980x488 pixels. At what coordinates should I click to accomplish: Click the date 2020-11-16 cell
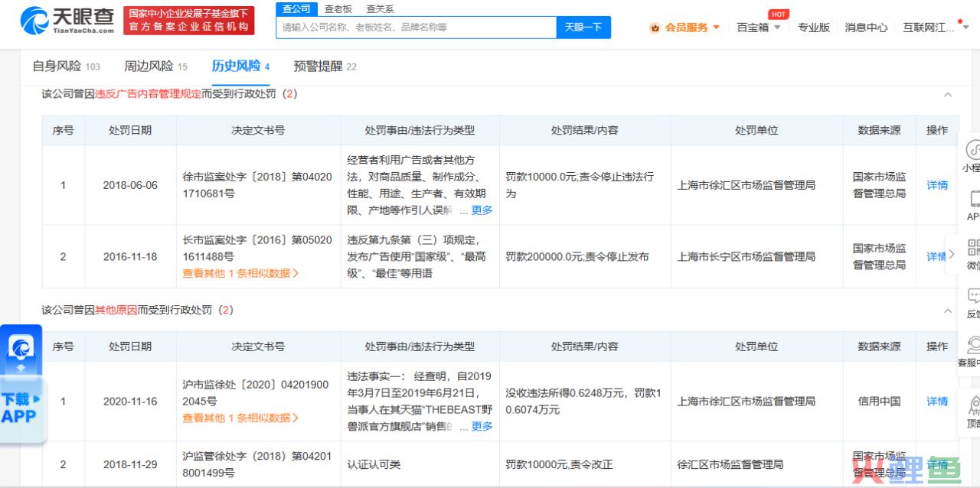[130, 402]
